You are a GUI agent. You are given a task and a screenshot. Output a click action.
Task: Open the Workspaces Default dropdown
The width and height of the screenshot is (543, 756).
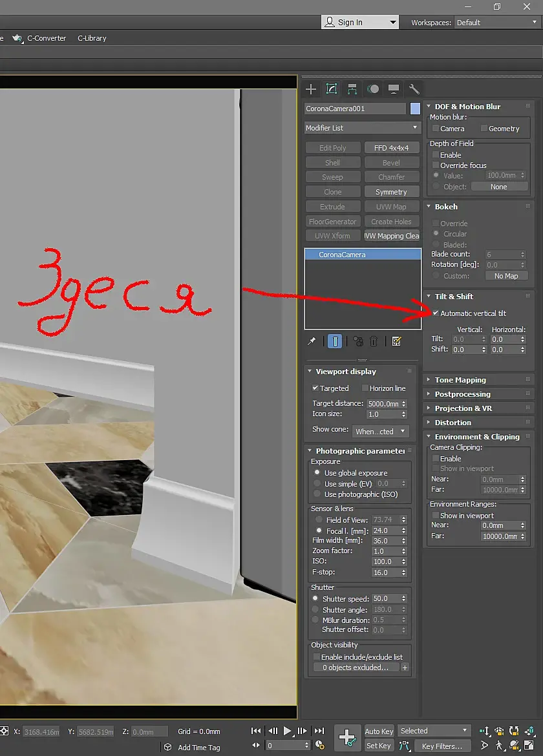496,22
